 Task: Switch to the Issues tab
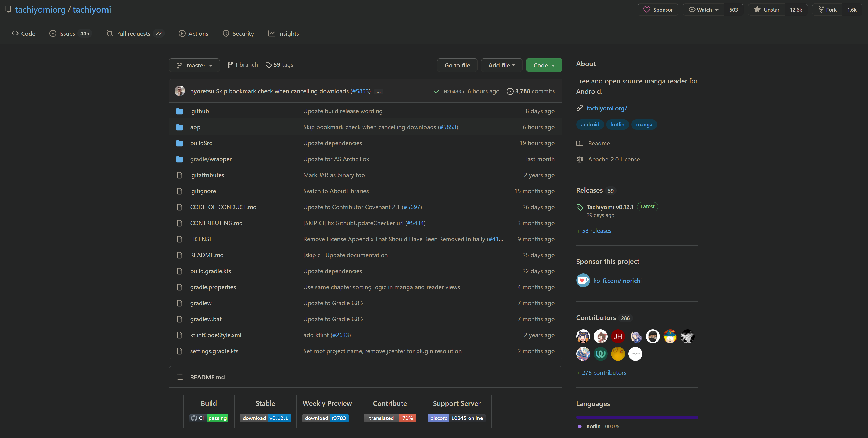(70, 34)
